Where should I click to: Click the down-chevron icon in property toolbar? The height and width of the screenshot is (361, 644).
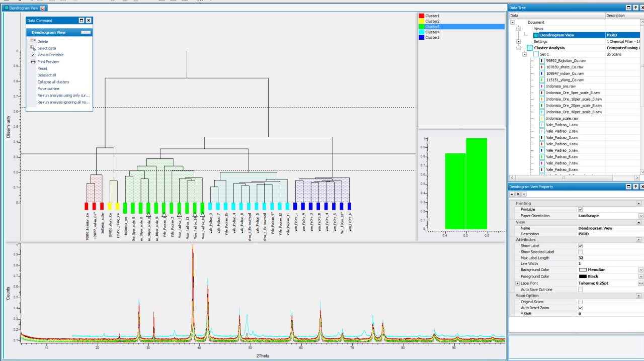[x=524, y=194]
